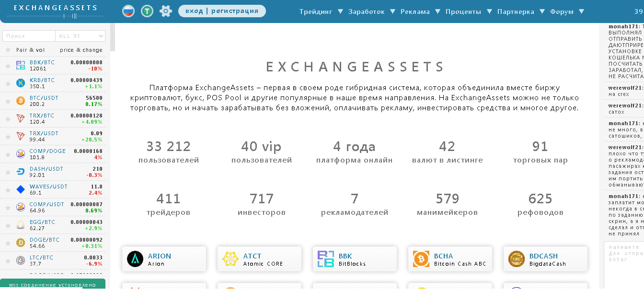Open settings via the gear icon
Screen dimensions: 644x292
[166, 11]
